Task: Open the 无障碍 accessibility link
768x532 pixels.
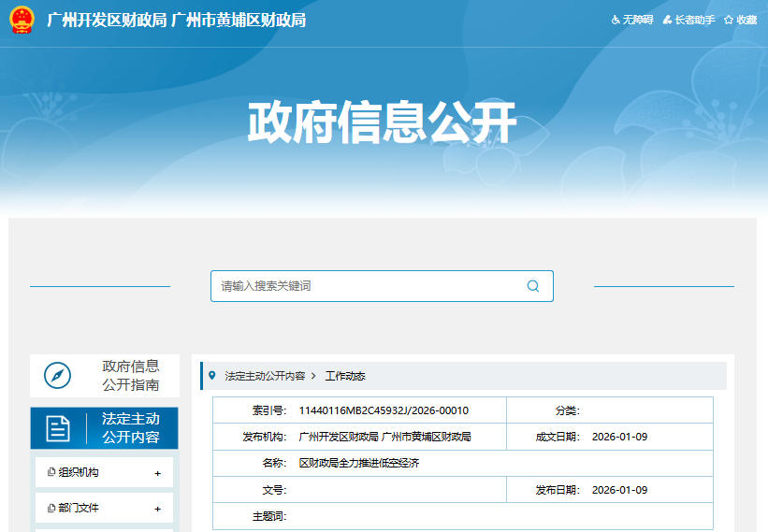Action: pos(632,20)
